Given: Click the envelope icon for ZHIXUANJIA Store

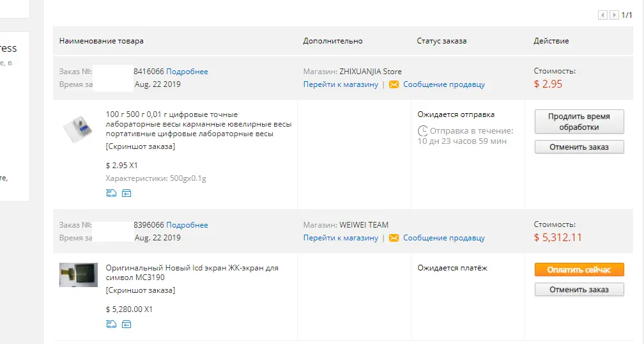Looking at the screenshot, I should [394, 84].
